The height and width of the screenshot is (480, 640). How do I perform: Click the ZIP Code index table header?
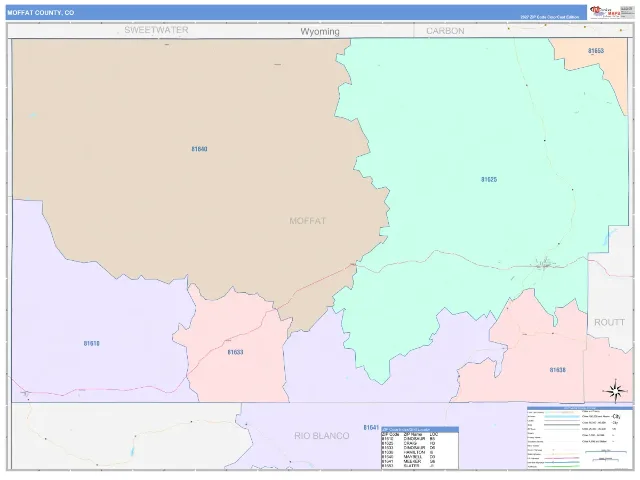[x=420, y=429]
